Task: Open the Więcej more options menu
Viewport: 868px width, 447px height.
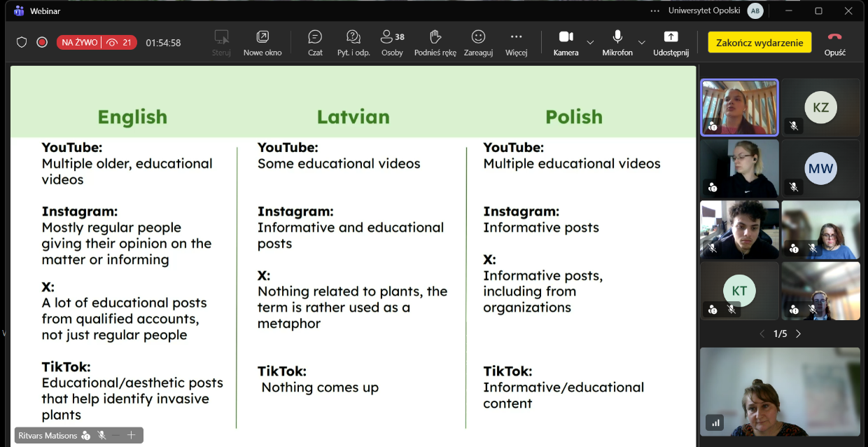Action: [516, 43]
